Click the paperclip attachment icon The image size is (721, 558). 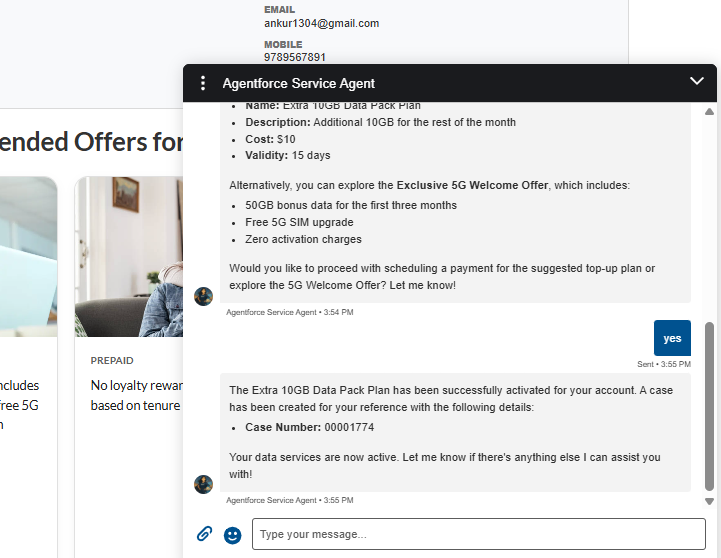(x=204, y=534)
